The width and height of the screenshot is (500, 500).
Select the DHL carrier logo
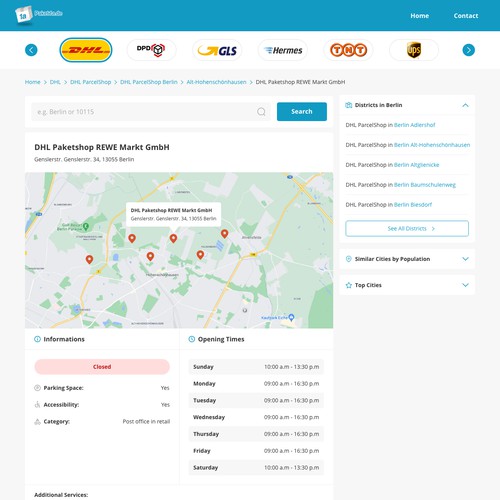86,50
